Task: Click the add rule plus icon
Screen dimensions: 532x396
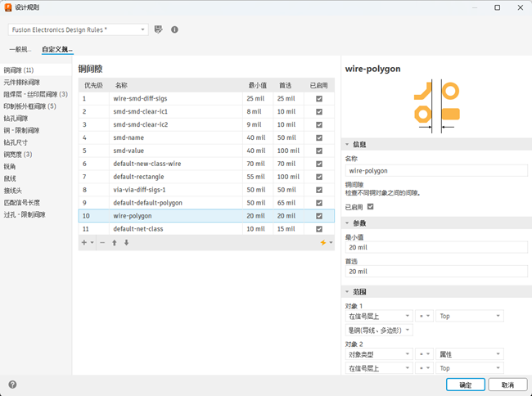Action: [x=84, y=243]
